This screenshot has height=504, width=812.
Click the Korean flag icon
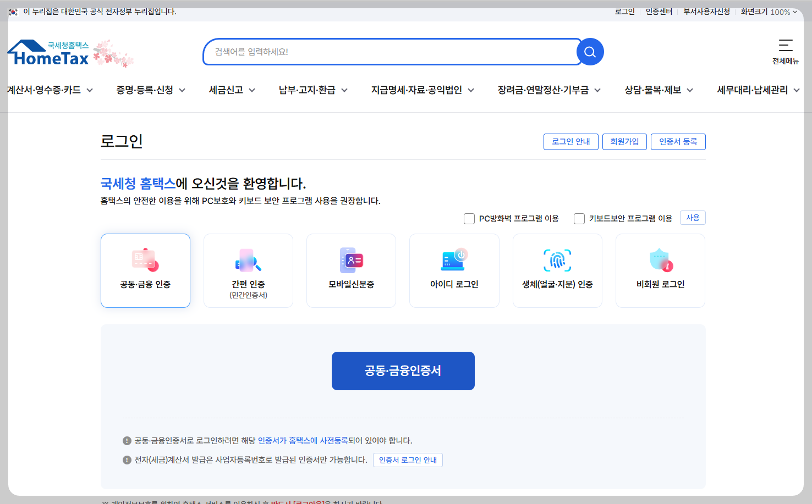13,12
